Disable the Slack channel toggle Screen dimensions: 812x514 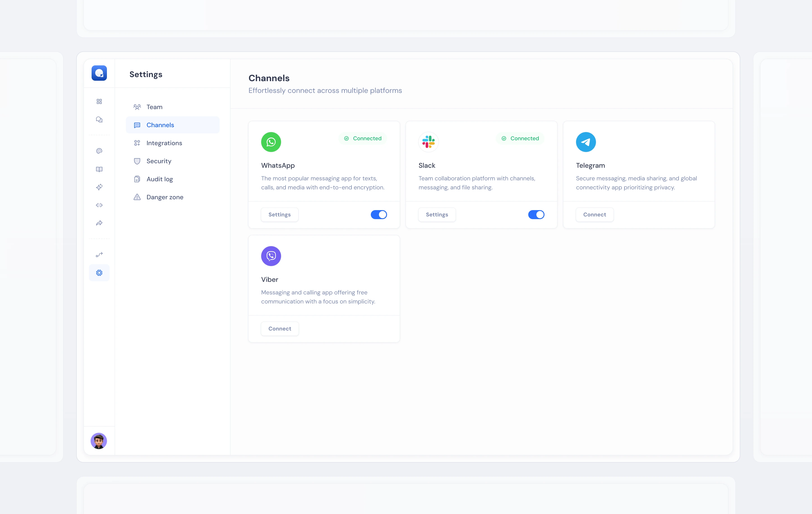pos(537,215)
